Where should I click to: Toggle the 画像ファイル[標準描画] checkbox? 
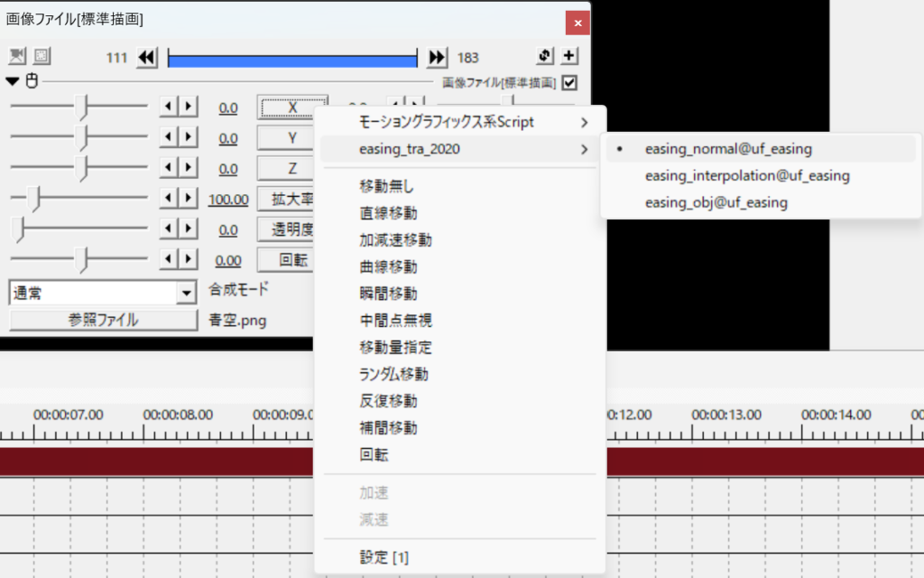569,83
